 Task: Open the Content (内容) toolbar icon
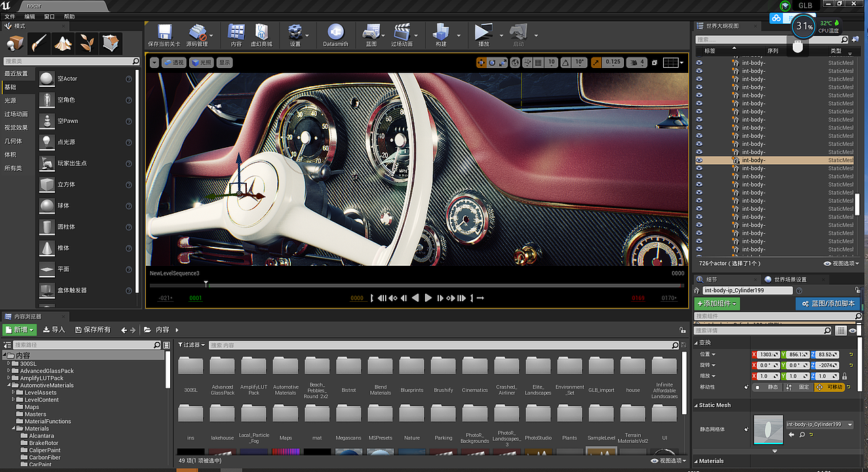click(236, 32)
